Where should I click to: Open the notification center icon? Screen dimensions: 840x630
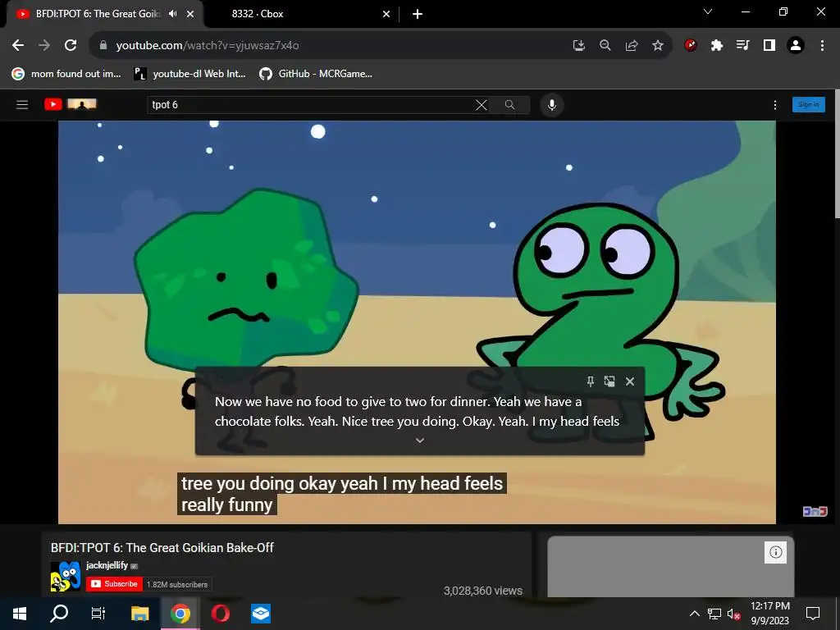(813, 614)
